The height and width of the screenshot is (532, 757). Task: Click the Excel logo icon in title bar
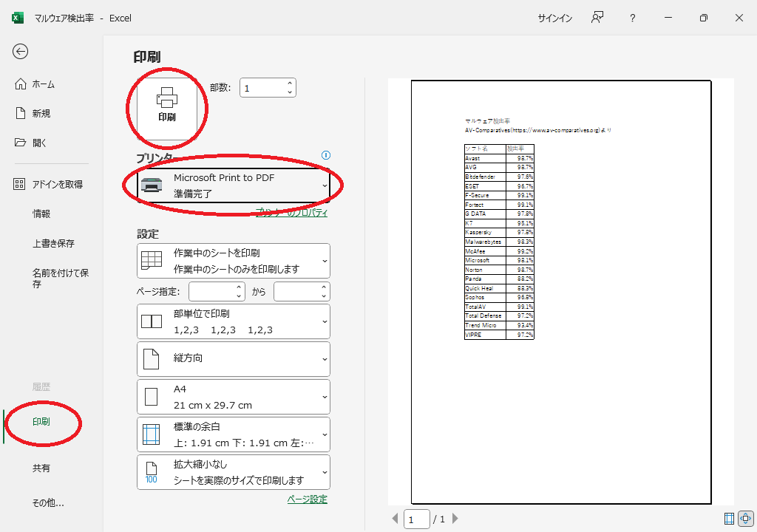coord(18,18)
